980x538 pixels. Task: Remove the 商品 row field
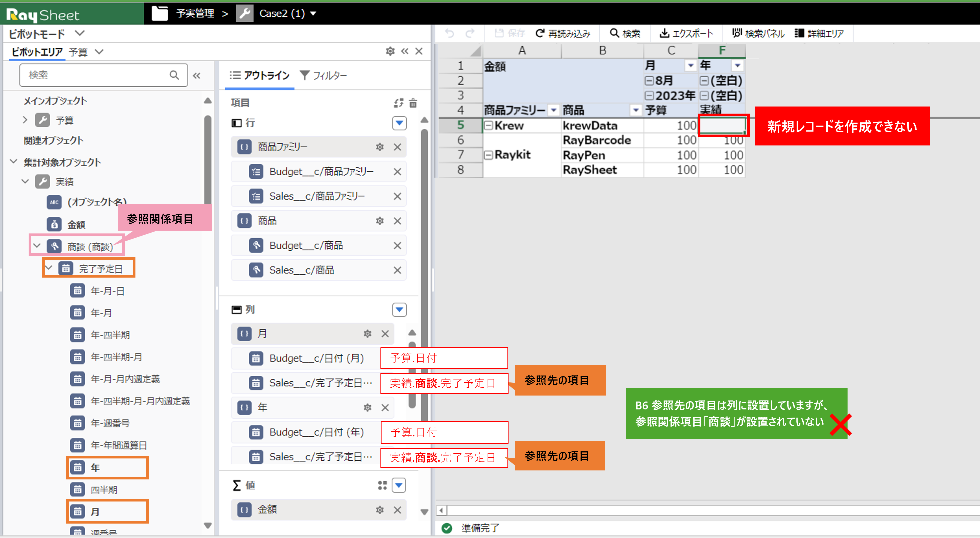click(x=398, y=221)
